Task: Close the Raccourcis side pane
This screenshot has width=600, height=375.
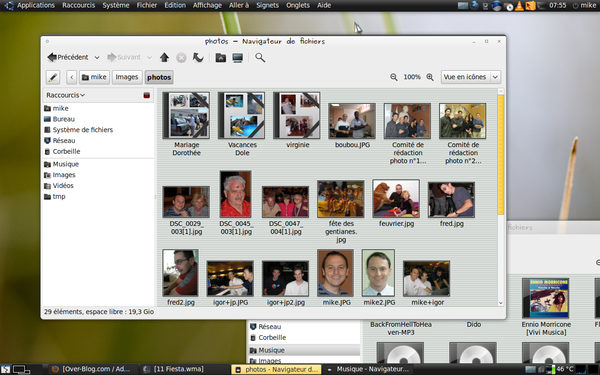Action: click(147, 95)
